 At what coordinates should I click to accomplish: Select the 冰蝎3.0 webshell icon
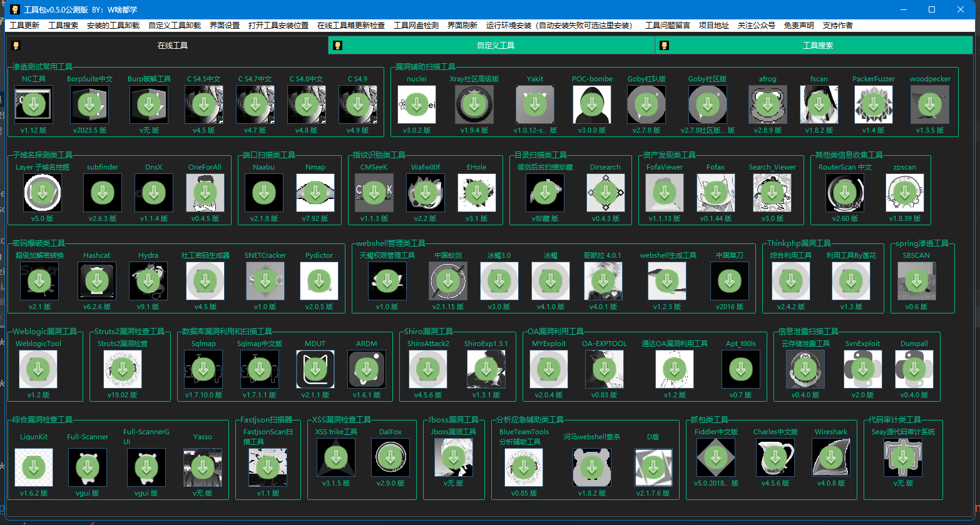(x=499, y=281)
